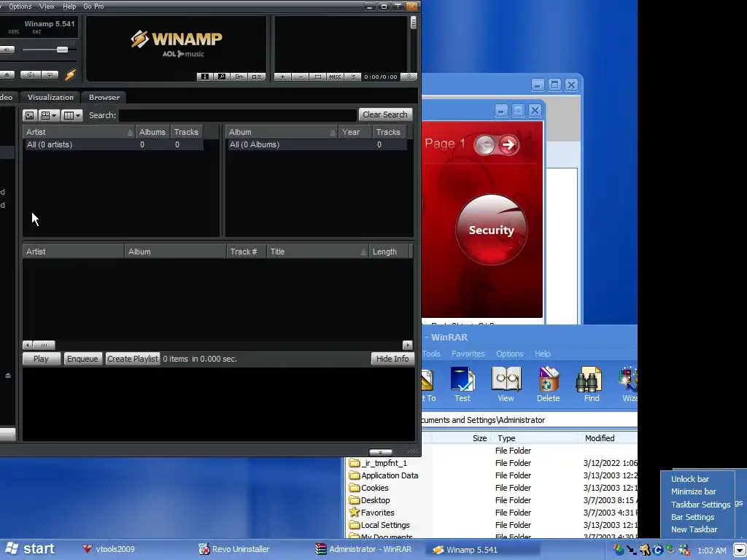Viewport: 747px width, 560px height.
Task: Open the columns dropdown beside Search
Action: pos(72,115)
